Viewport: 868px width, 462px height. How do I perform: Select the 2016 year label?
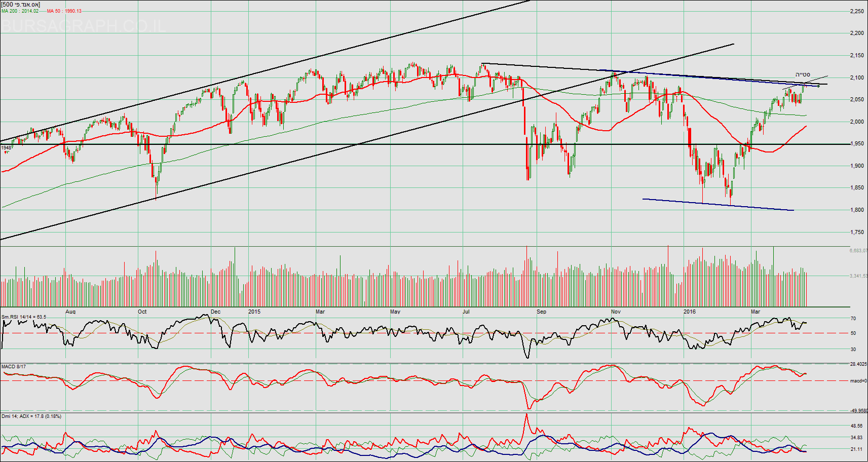click(690, 312)
